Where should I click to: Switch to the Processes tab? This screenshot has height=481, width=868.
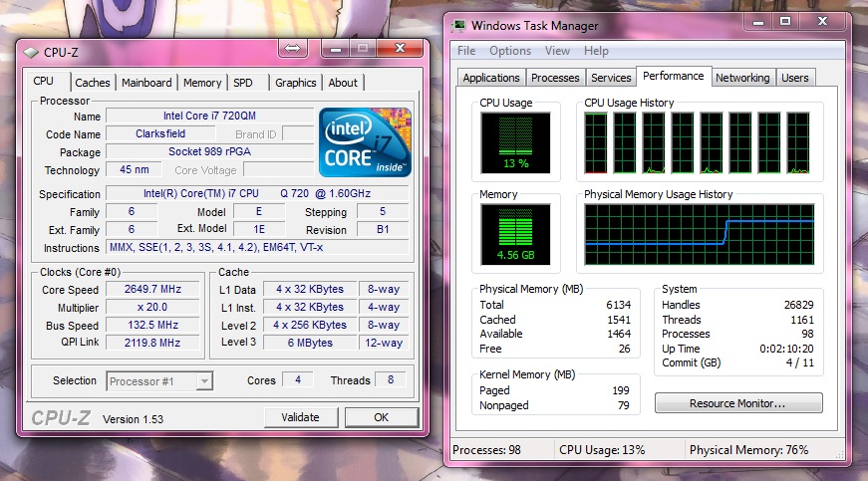[x=555, y=78]
